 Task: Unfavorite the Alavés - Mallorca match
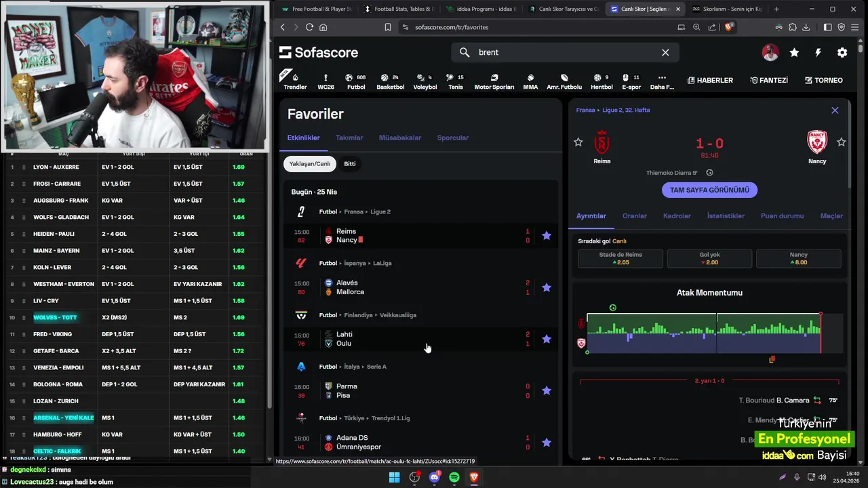click(547, 287)
